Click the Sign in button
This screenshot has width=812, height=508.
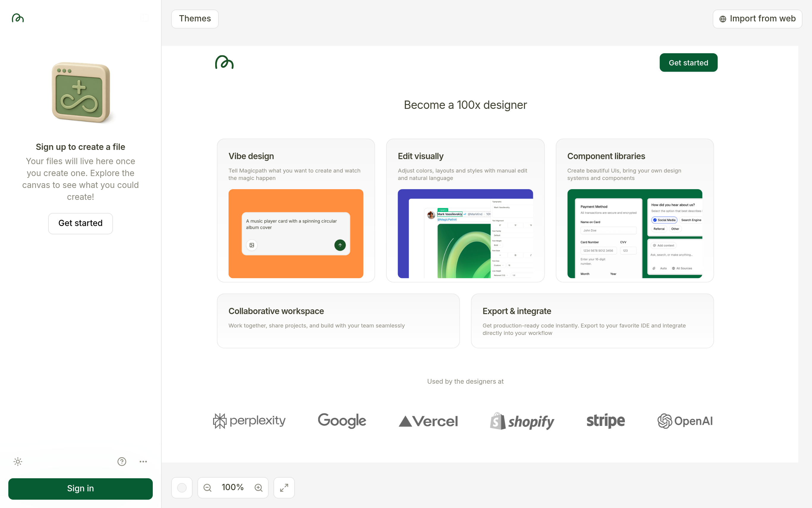pos(81,488)
